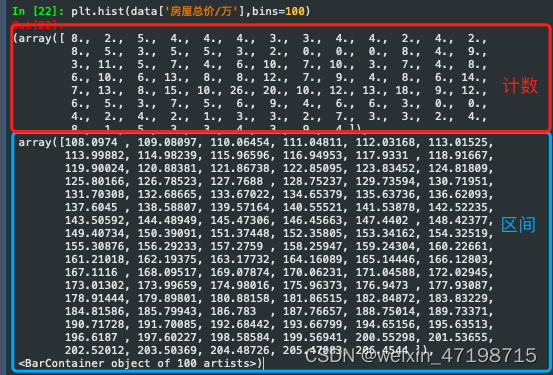Click bin edge 157.2759
The height and width of the screenshot is (375, 553).
[x=237, y=246]
